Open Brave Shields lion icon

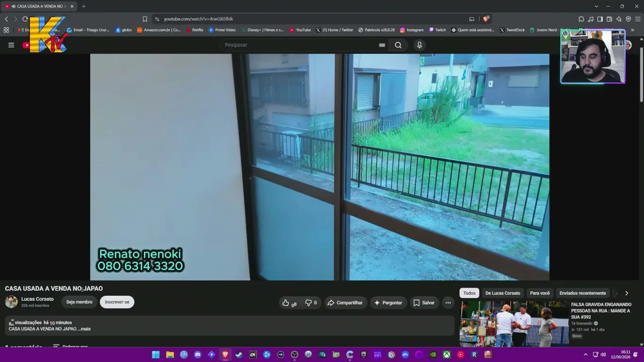click(486, 19)
